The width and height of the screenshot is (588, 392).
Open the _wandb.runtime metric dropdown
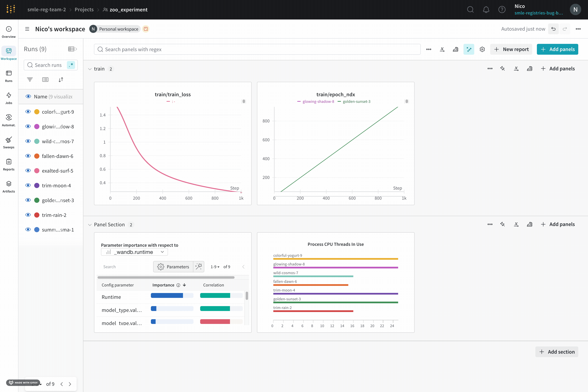point(134,252)
